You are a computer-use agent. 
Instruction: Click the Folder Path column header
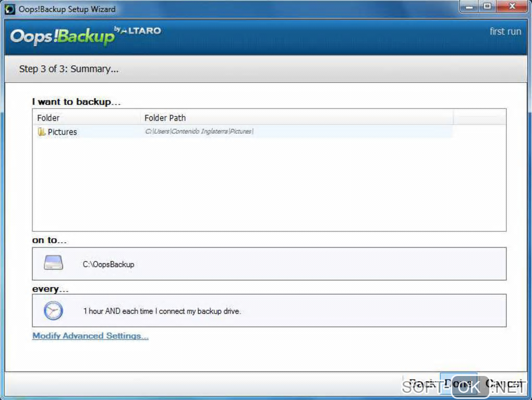[x=297, y=118]
